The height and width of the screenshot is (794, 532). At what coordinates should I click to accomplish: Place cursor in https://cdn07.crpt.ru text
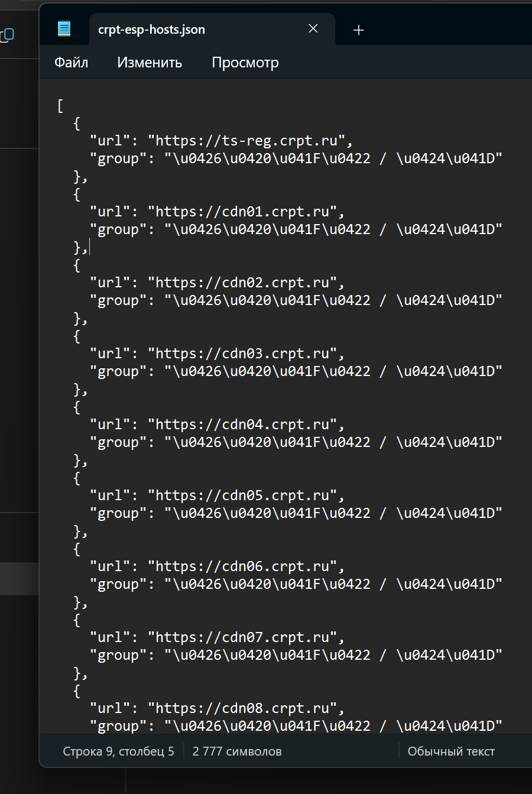click(x=242, y=637)
